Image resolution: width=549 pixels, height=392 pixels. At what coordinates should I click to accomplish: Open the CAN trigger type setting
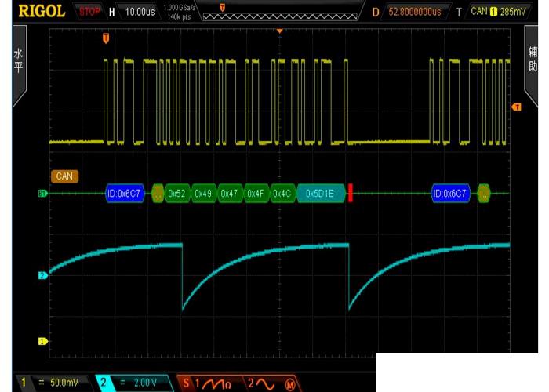pos(478,12)
